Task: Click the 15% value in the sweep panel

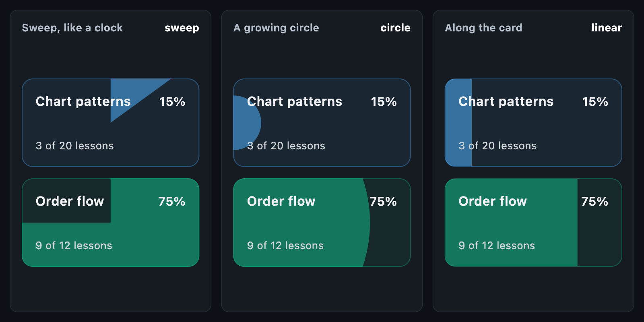Action: tap(172, 101)
